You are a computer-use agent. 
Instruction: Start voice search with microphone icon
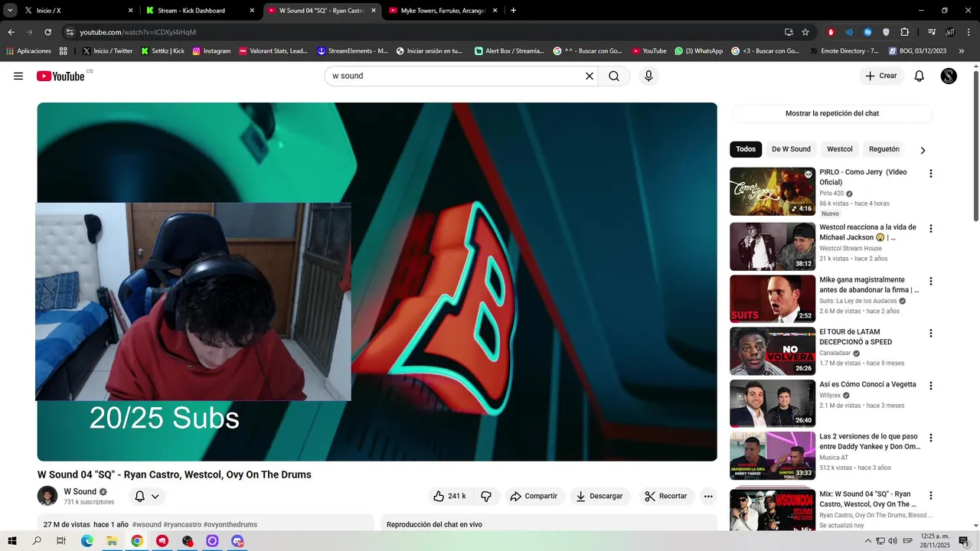tap(648, 76)
